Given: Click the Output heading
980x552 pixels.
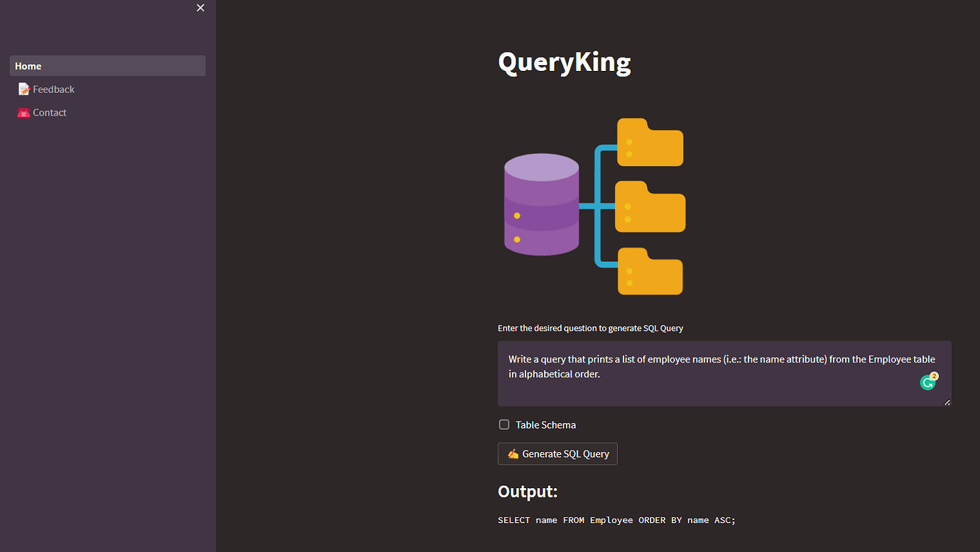Looking at the screenshot, I should (528, 492).
